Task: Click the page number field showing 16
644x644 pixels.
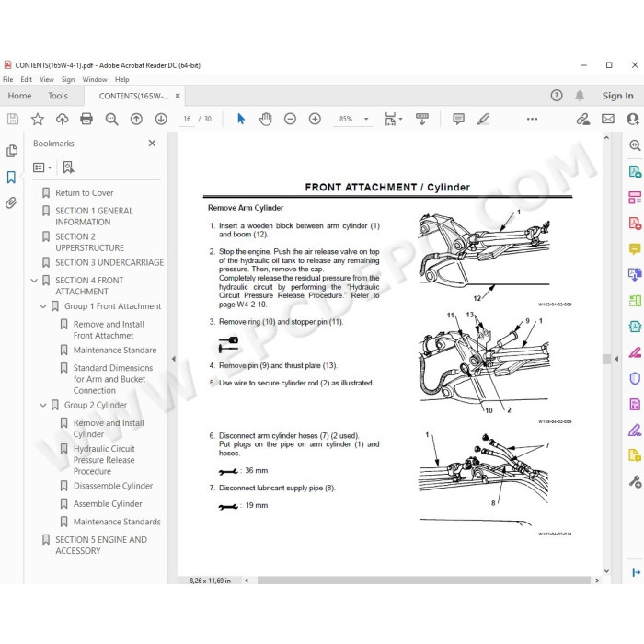Action: pos(188,119)
